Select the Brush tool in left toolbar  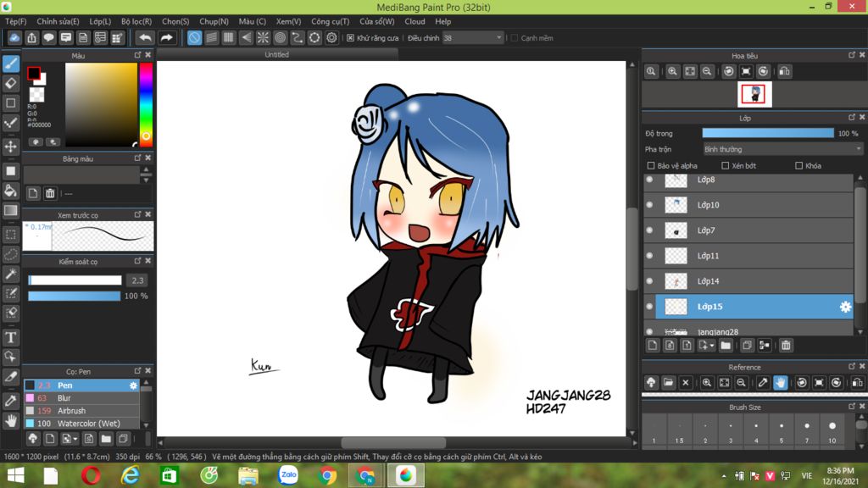pos(10,64)
